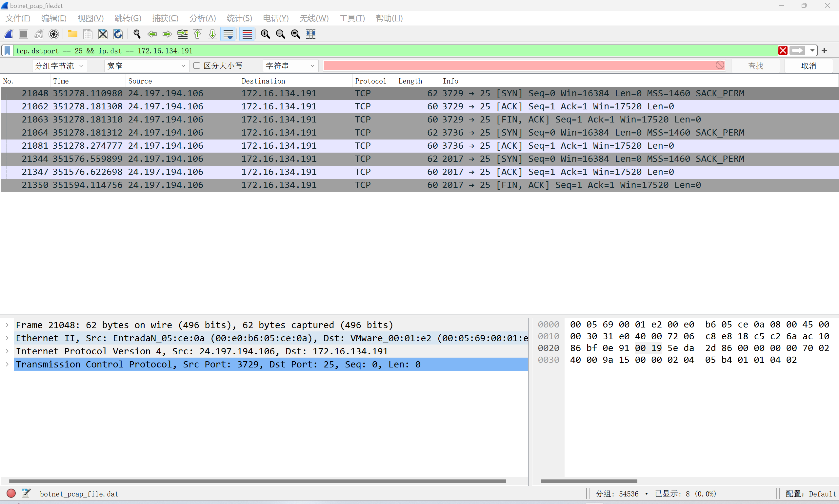Select the zoom out icon
The height and width of the screenshot is (504, 839).
pos(280,33)
